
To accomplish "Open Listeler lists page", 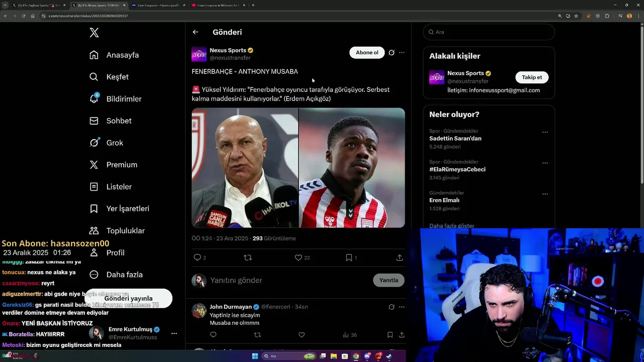I will tap(110, 187).
